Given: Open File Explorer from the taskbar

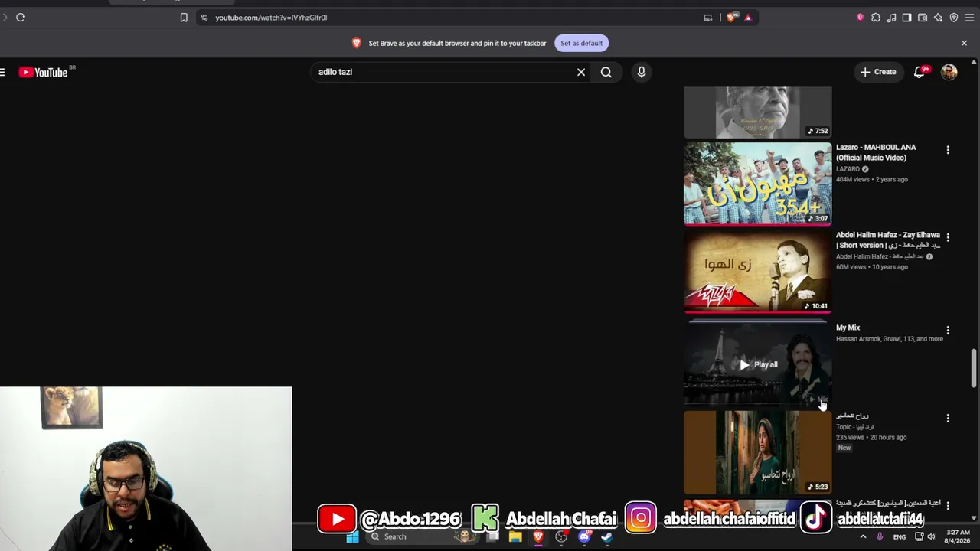Looking at the screenshot, I should [515, 537].
